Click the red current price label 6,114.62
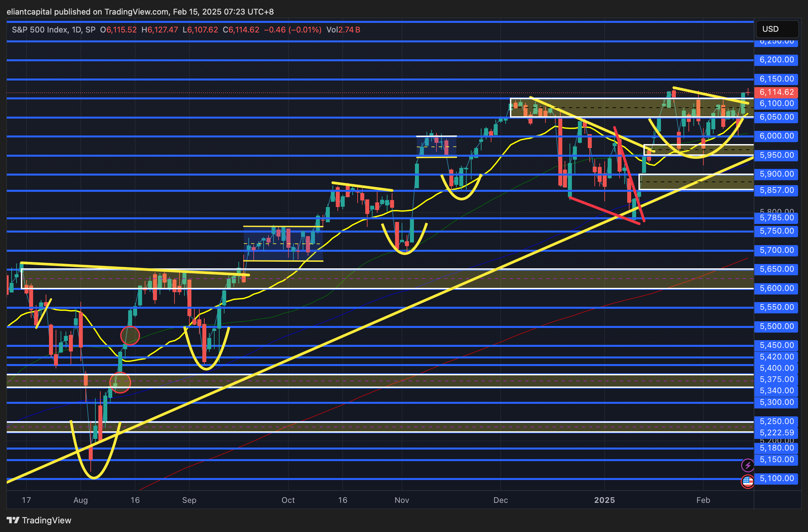Viewport: 808px width, 532px height. coord(777,92)
